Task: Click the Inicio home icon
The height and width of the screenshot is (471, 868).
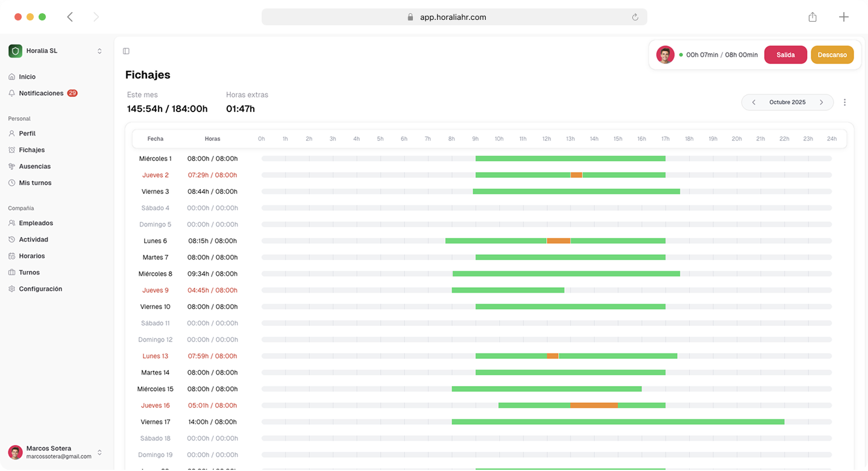Action: tap(12, 77)
